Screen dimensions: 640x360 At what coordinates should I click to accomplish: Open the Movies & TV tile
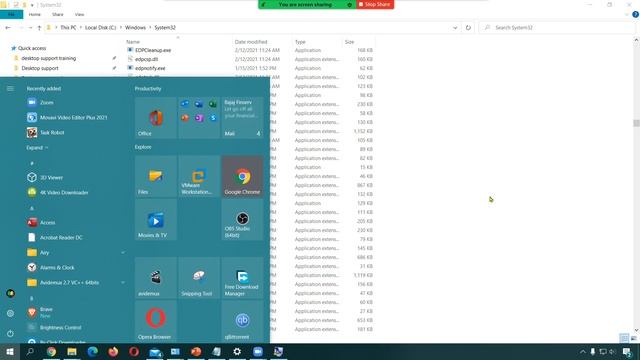(x=156, y=220)
